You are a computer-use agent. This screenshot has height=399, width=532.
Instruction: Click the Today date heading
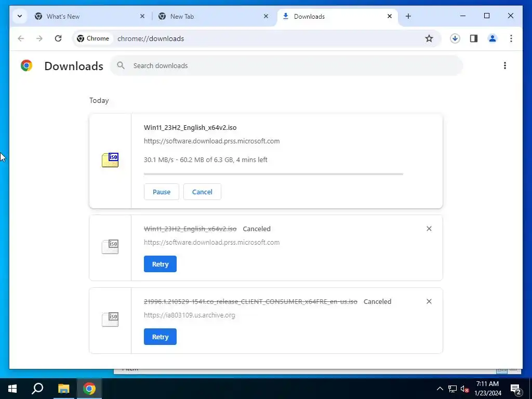click(99, 100)
